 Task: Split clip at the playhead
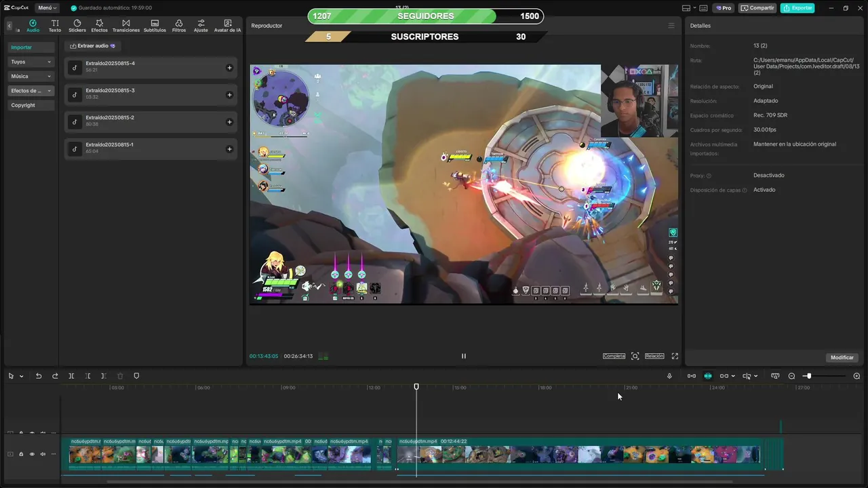(71, 376)
